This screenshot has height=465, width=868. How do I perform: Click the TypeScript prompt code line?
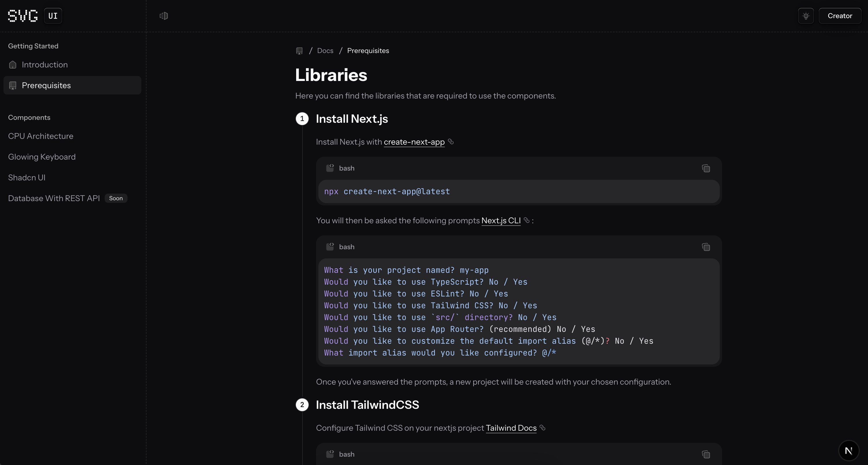click(x=426, y=282)
